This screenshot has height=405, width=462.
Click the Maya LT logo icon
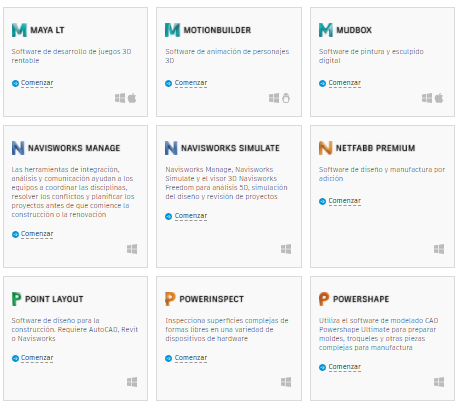(19, 30)
